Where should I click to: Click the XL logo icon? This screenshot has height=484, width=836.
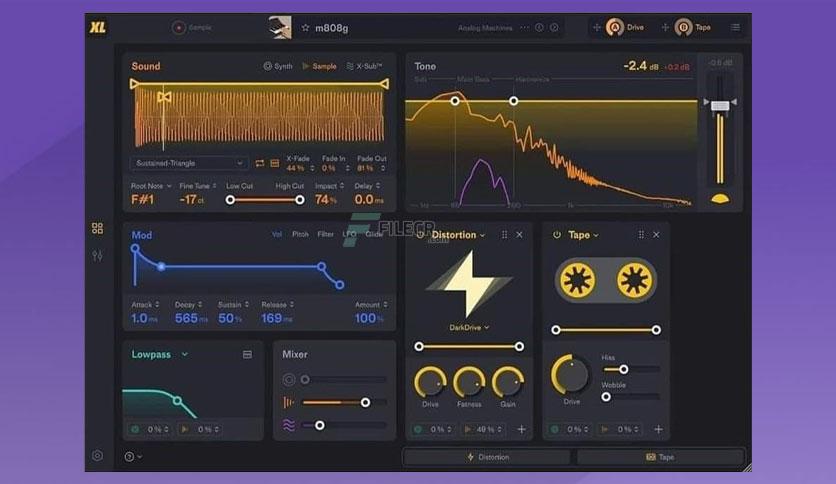pyautogui.click(x=98, y=27)
